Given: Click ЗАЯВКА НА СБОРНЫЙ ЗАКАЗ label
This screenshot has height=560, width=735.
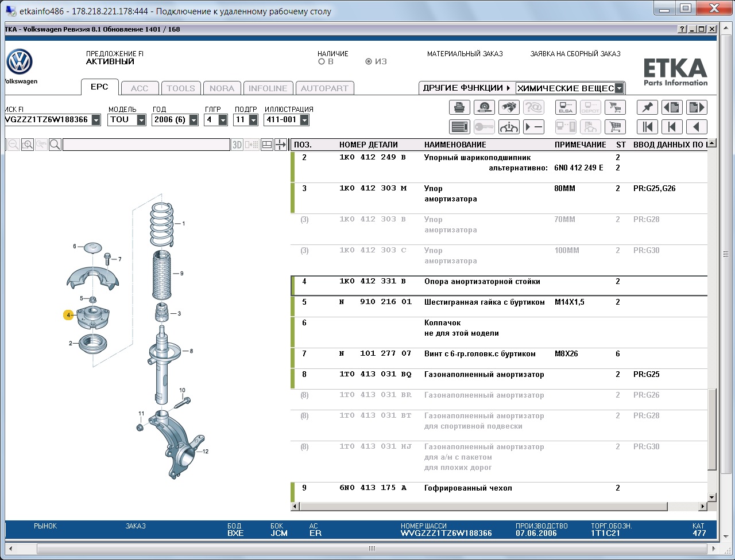Looking at the screenshot, I should tap(575, 54).
